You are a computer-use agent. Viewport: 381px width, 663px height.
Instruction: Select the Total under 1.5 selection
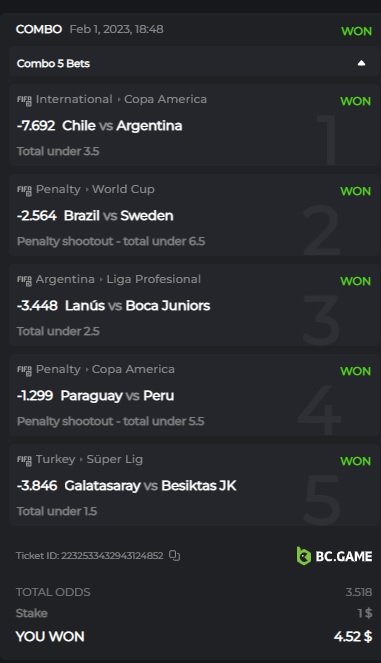[x=57, y=511]
